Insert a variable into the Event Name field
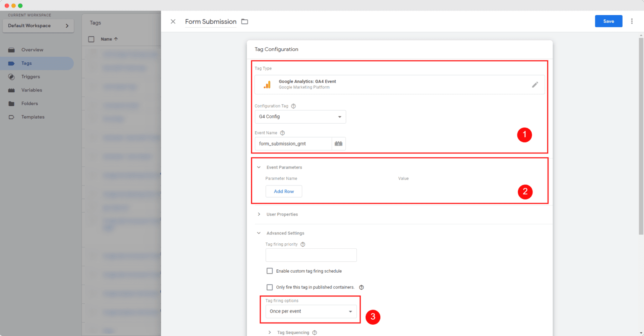Image resolution: width=644 pixels, height=336 pixels. pos(338,143)
